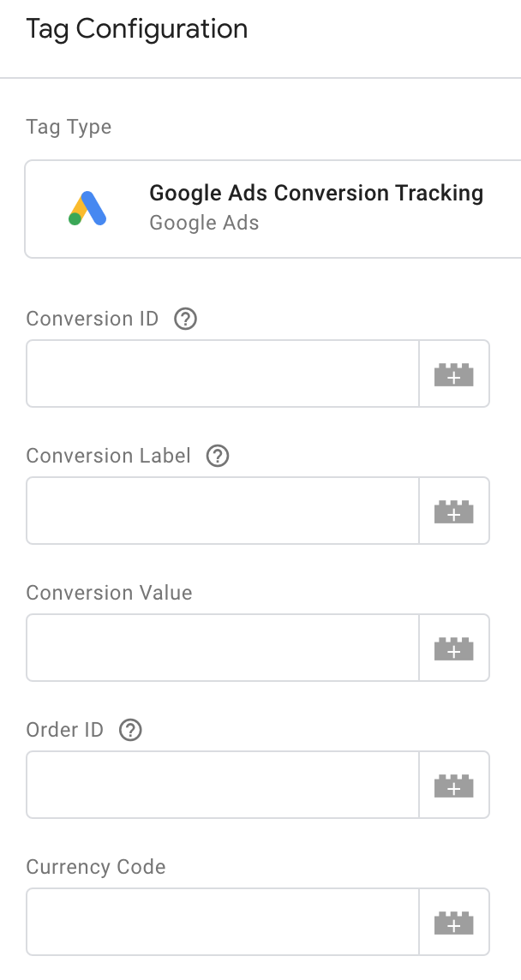This screenshot has width=521, height=980.
Task: Show help for Order ID
Action: tap(130, 731)
